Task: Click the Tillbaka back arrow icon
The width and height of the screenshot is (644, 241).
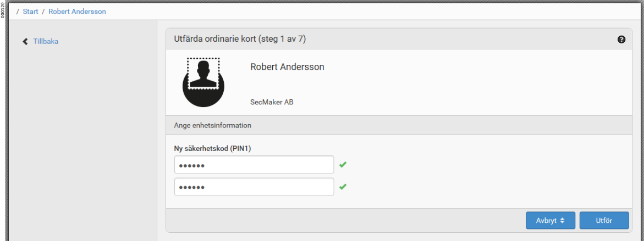Action: coord(25,42)
